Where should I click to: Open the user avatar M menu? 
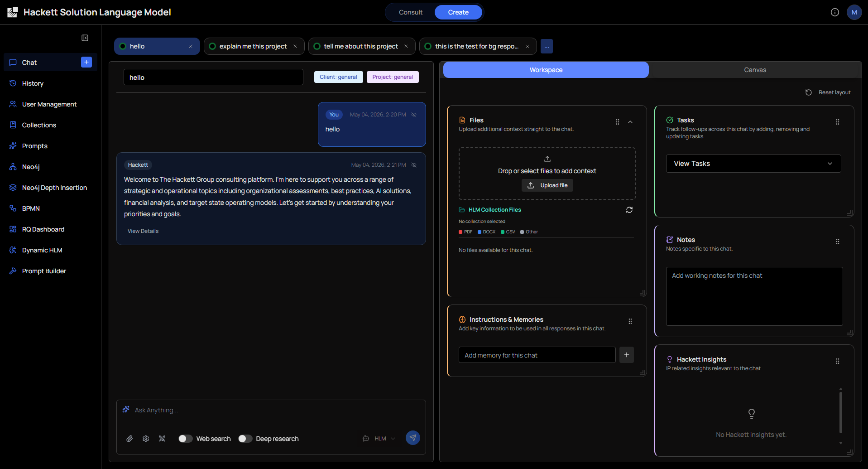coord(854,12)
